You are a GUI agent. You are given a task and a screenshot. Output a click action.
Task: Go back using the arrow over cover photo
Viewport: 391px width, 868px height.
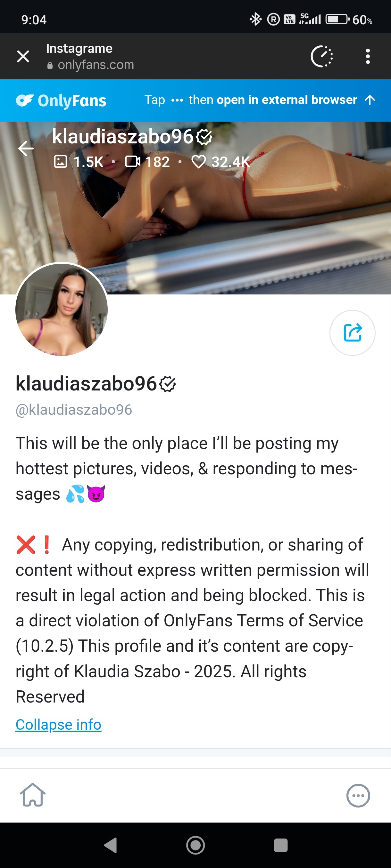pyautogui.click(x=26, y=148)
